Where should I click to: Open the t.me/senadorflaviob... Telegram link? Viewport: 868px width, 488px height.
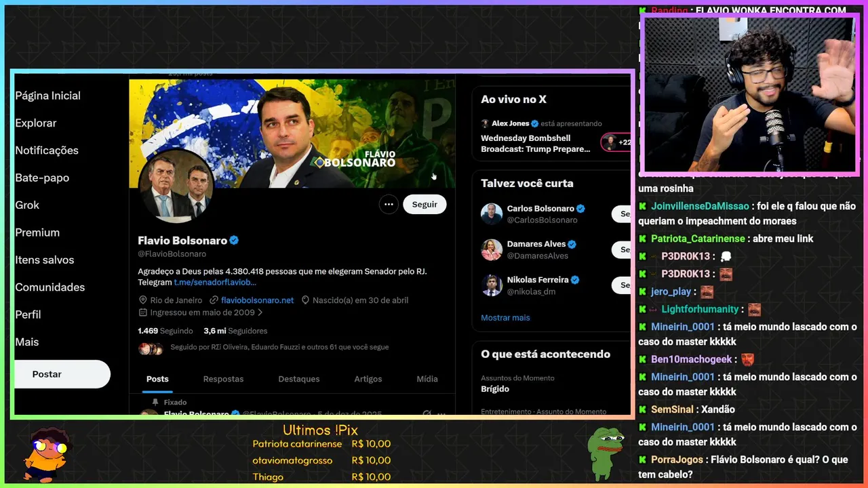tap(215, 282)
